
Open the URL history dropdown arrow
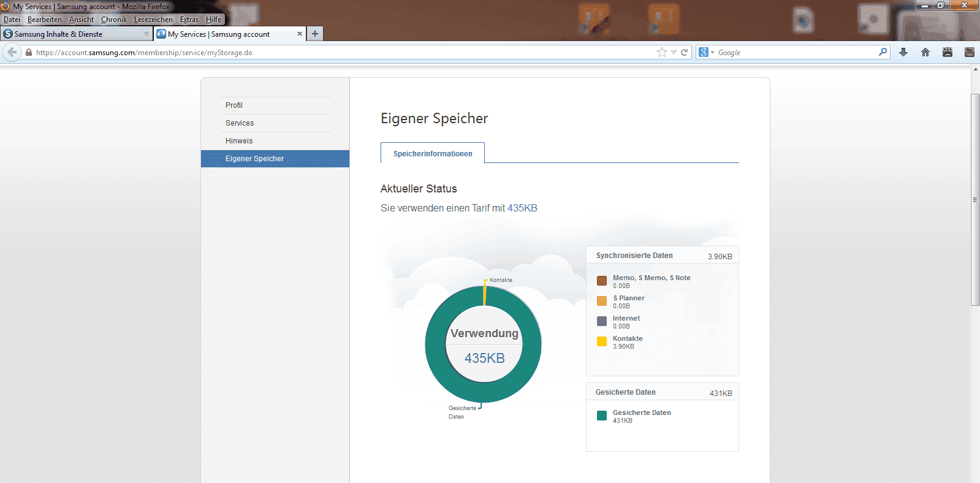click(x=674, y=52)
